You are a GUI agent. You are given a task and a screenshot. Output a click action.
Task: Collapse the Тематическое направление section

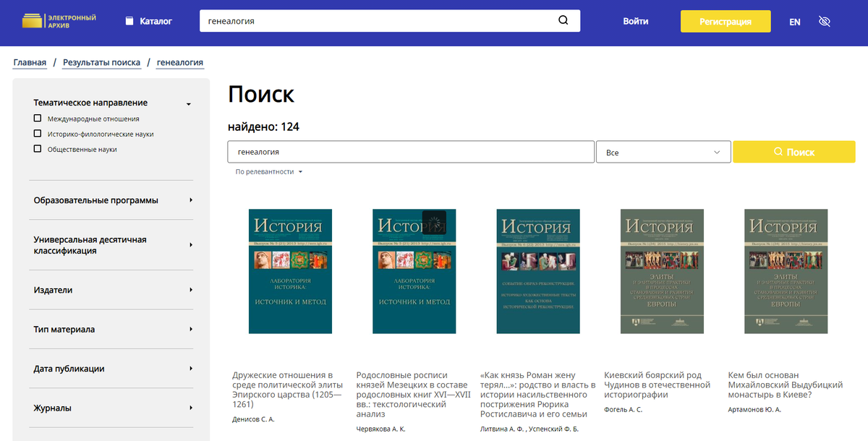188,103
